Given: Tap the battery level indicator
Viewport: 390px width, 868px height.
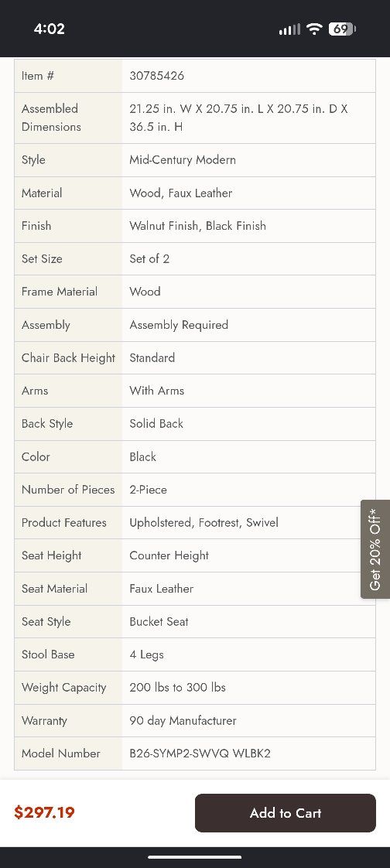Looking at the screenshot, I should 342,29.
